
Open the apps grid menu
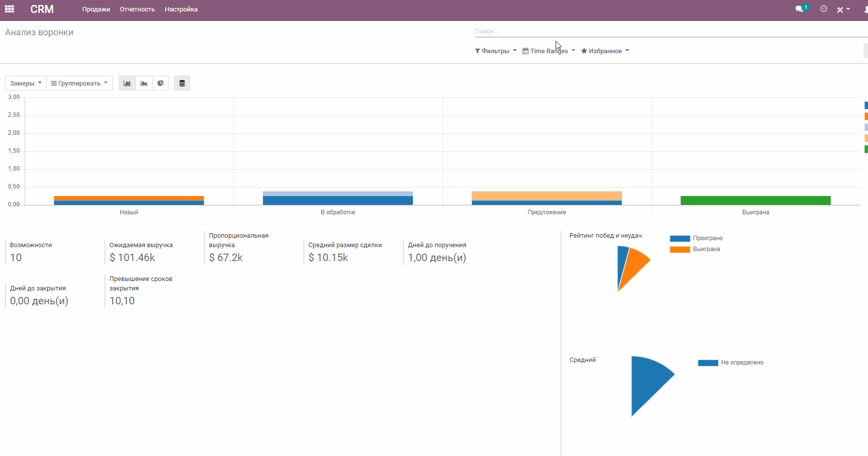click(9, 9)
